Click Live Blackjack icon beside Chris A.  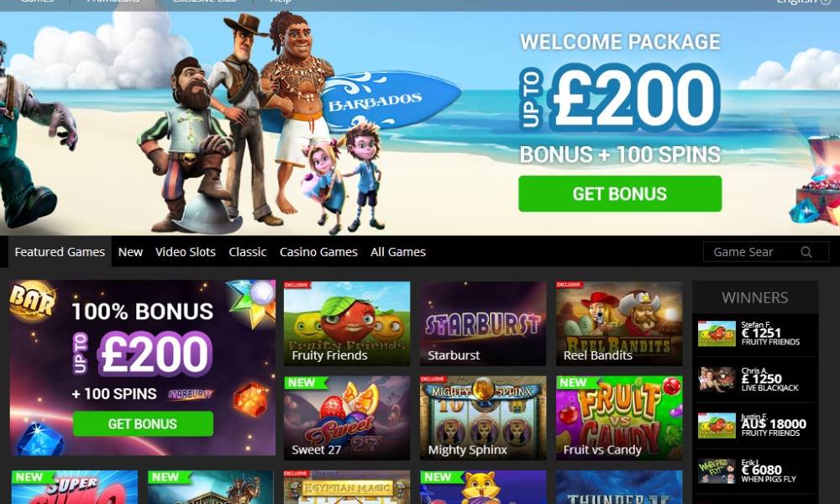(x=717, y=380)
